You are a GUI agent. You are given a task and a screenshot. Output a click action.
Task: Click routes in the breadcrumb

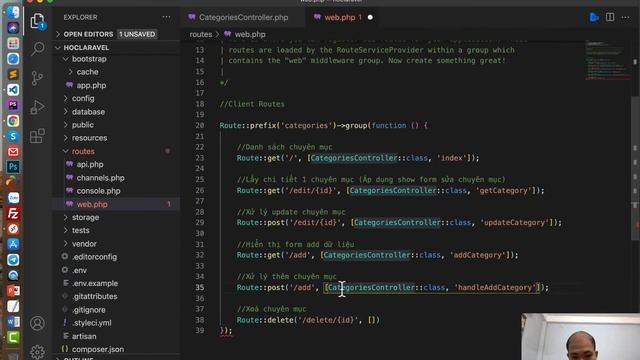(x=201, y=35)
